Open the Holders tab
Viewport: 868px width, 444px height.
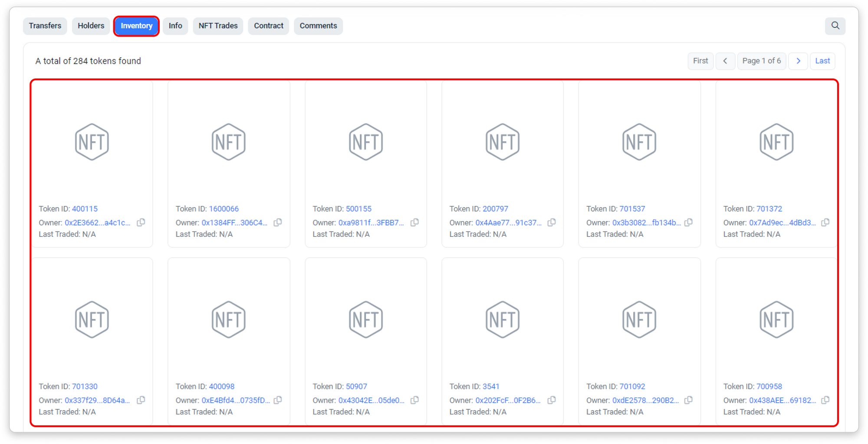tap(91, 26)
